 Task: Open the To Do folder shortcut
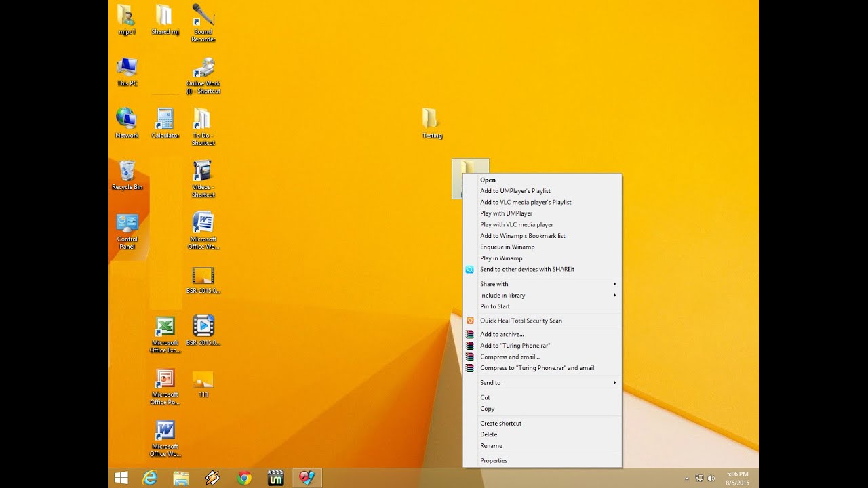203,127
